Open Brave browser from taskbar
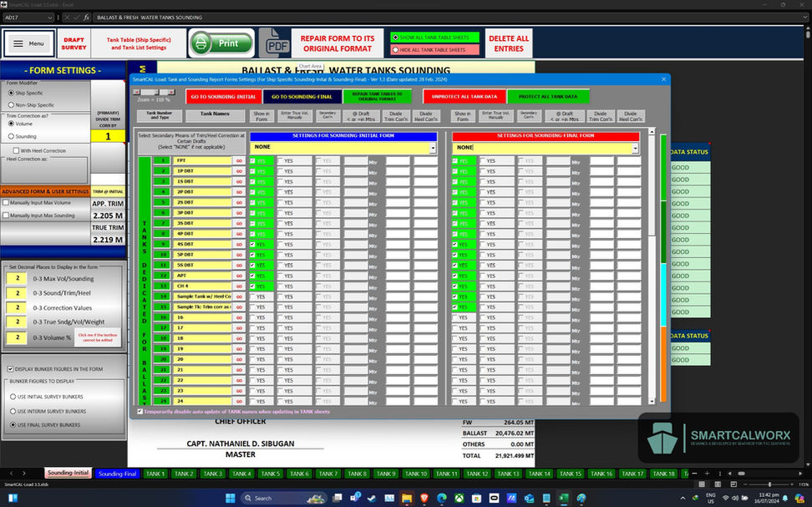Viewport: 812px width, 507px height. coord(424,498)
